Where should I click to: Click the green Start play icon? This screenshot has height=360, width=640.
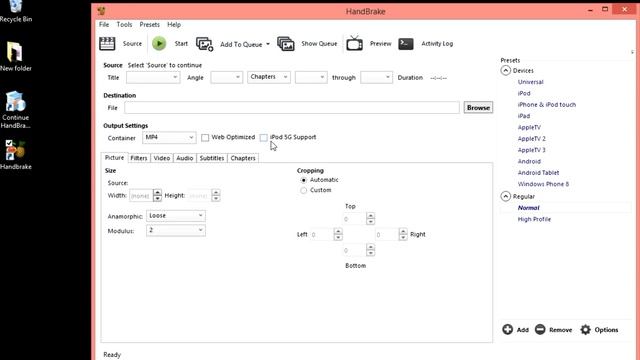tap(159, 44)
